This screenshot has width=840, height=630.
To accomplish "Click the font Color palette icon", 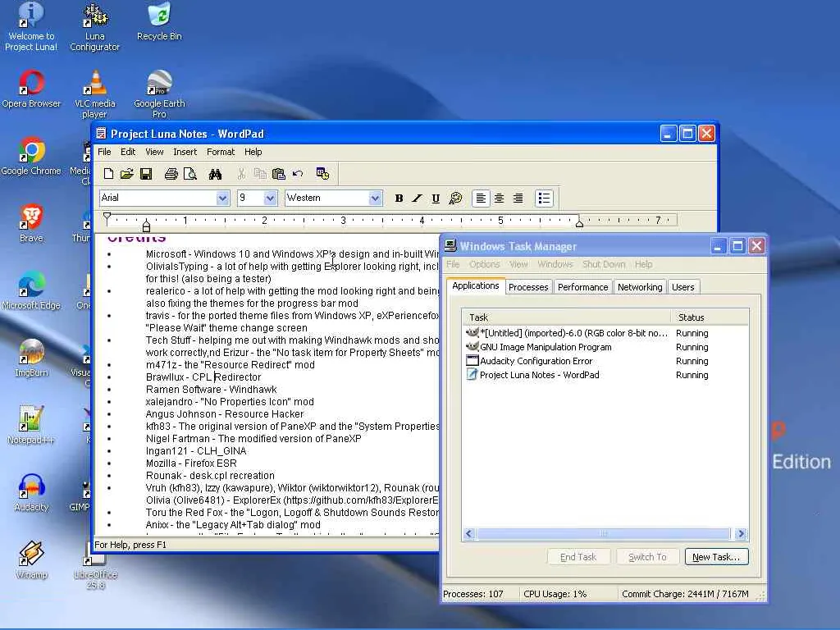I will (454, 199).
